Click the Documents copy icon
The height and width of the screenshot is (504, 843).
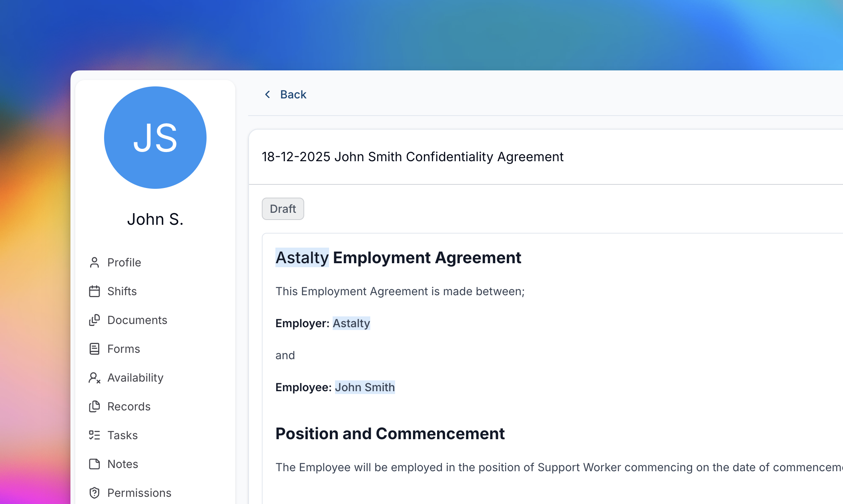[94, 320]
